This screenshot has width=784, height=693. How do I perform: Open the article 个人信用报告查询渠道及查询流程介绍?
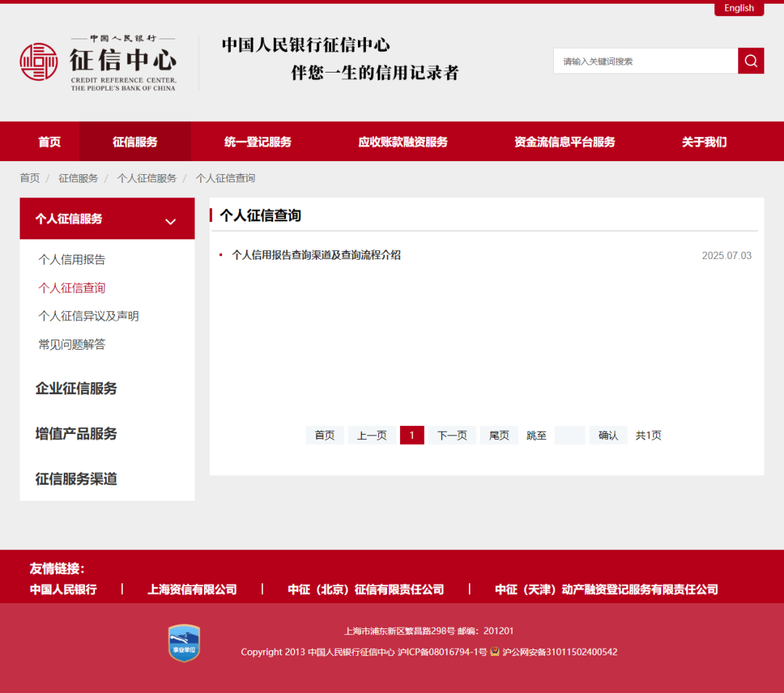pyautogui.click(x=317, y=255)
